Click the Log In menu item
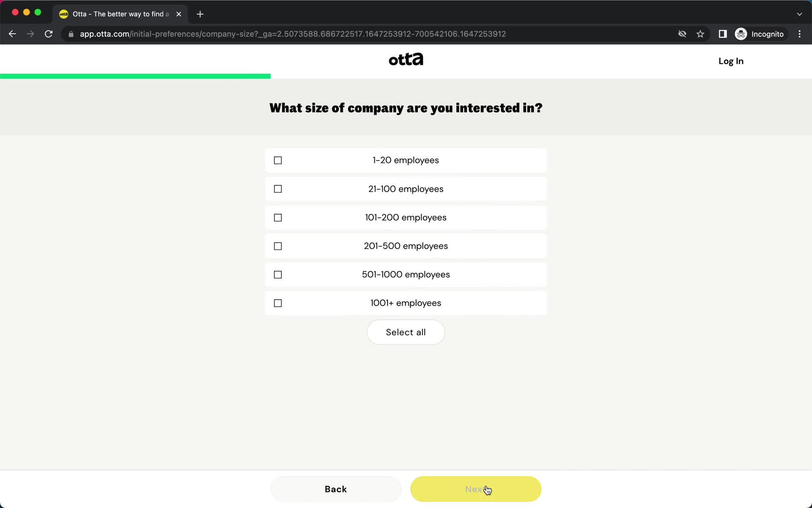This screenshot has width=812, height=508. coord(731,61)
